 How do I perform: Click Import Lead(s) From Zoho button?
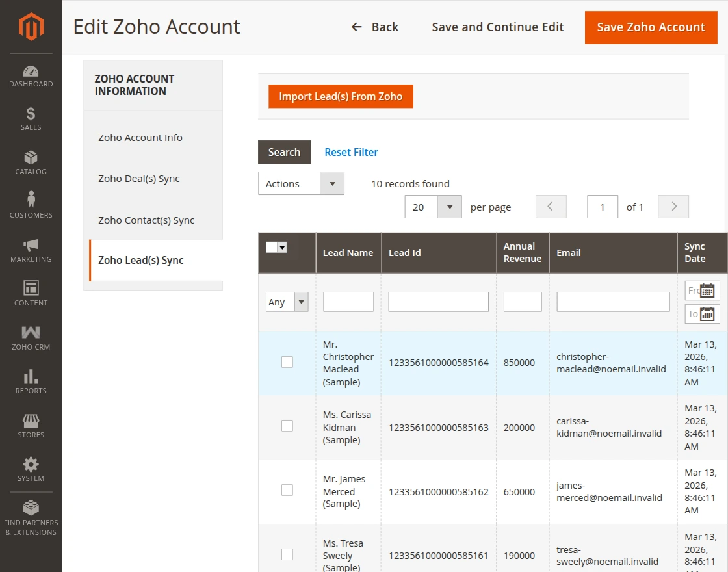(x=341, y=96)
